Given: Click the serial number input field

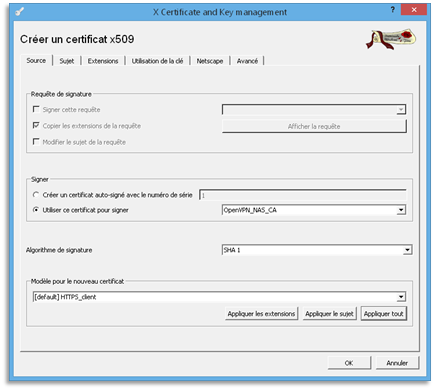Looking at the screenshot, I should click(x=303, y=195).
